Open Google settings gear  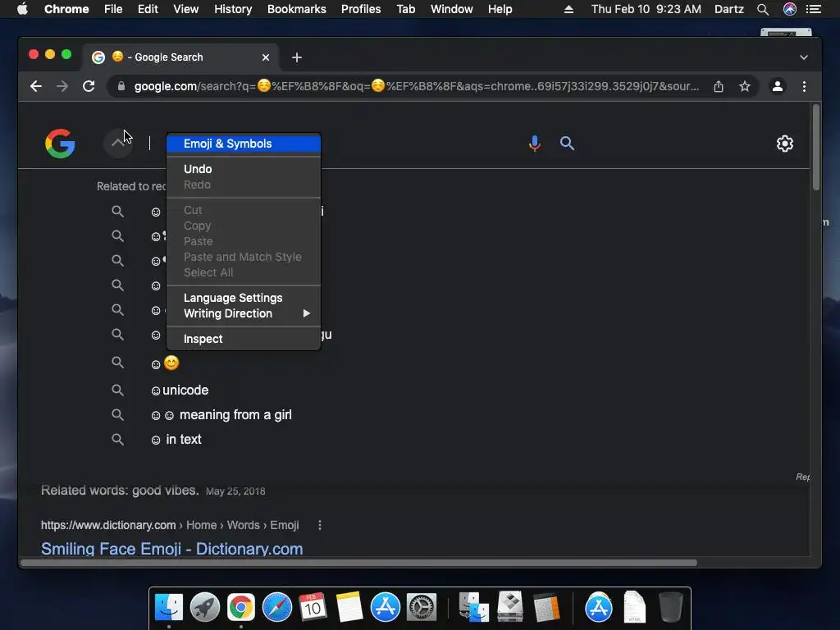(785, 144)
